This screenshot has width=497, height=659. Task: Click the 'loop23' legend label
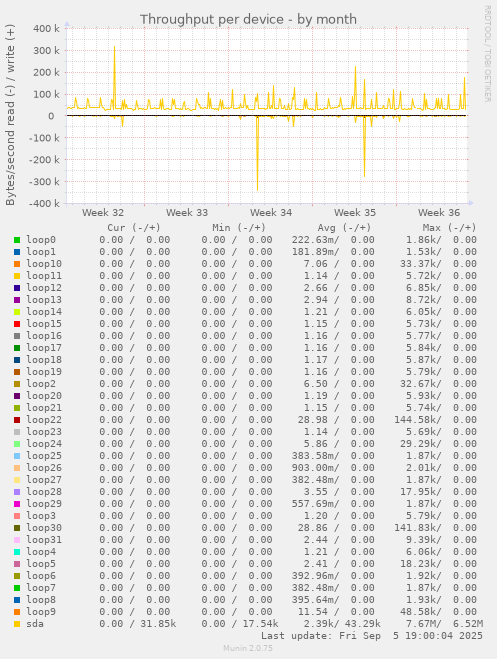click(44, 432)
